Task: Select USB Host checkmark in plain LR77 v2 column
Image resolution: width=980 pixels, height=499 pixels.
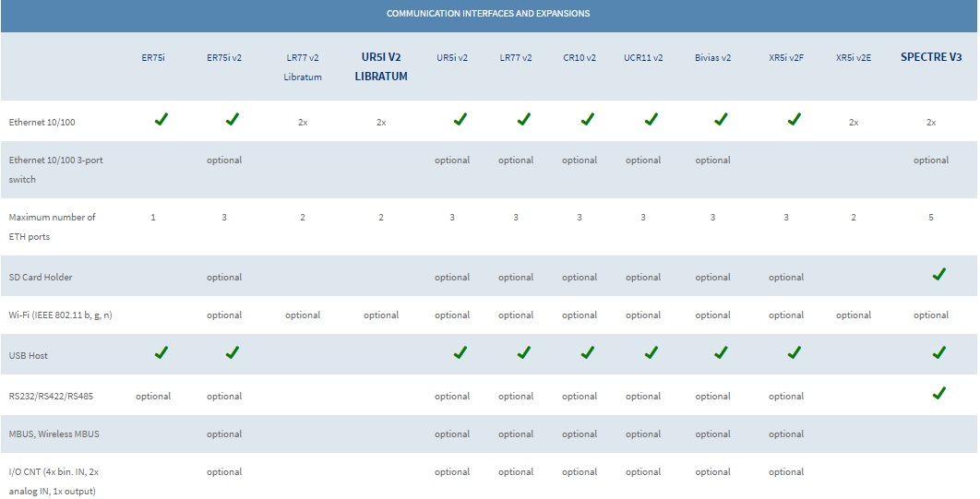Action: coord(524,352)
